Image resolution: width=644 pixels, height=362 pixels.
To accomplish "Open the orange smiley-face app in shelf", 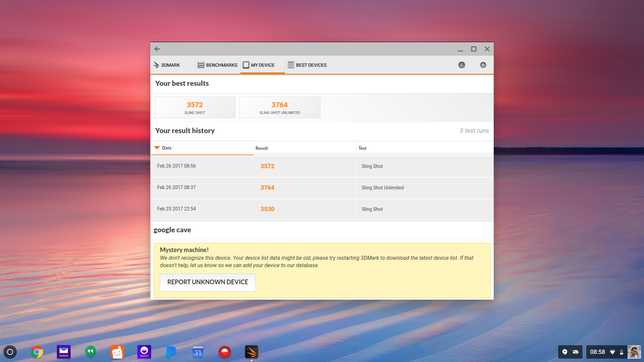I will pyautogui.click(x=117, y=352).
